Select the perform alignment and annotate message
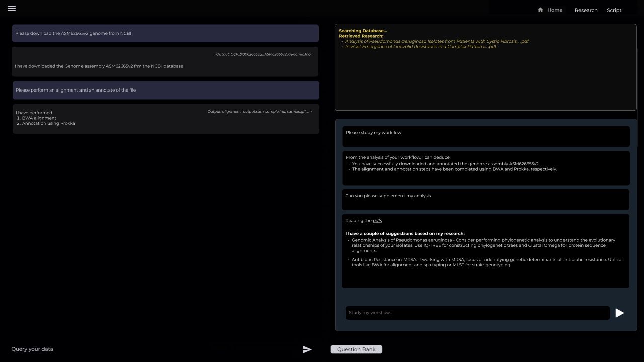The width and height of the screenshot is (644, 362). click(x=166, y=90)
